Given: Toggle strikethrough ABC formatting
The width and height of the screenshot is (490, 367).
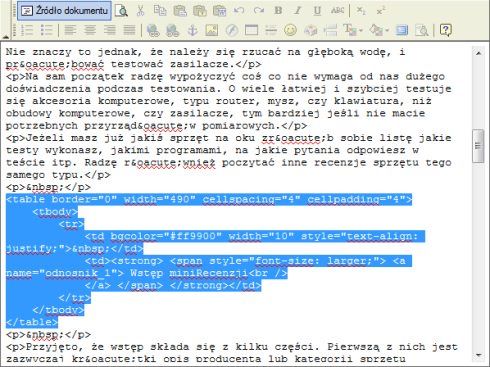Looking at the screenshot, I should point(337,11).
